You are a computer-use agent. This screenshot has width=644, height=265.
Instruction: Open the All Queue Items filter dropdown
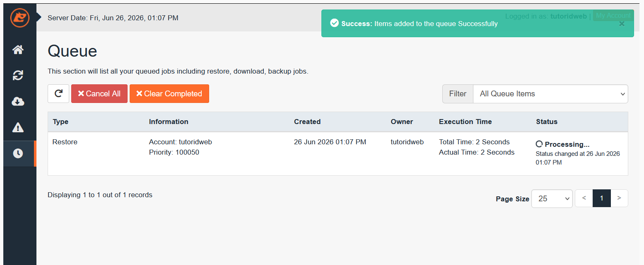point(550,94)
